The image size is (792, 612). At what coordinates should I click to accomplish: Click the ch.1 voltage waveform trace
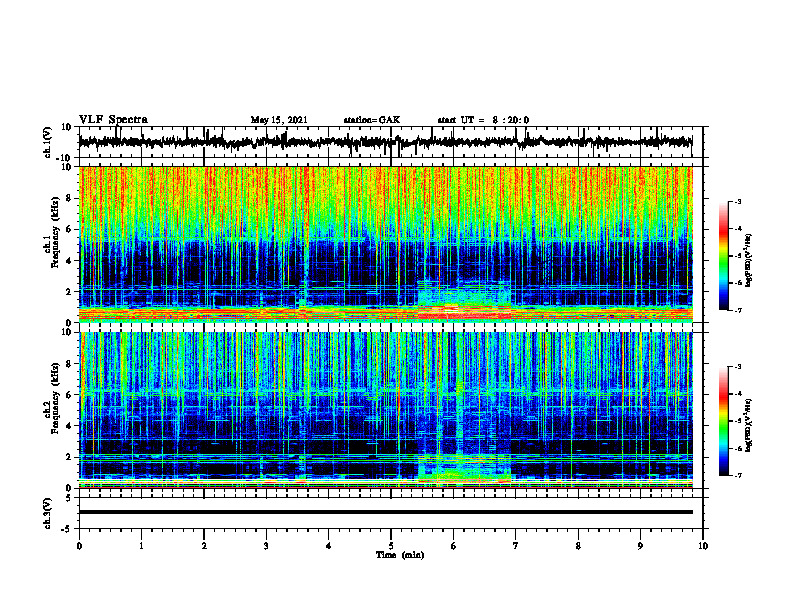[x=385, y=142]
